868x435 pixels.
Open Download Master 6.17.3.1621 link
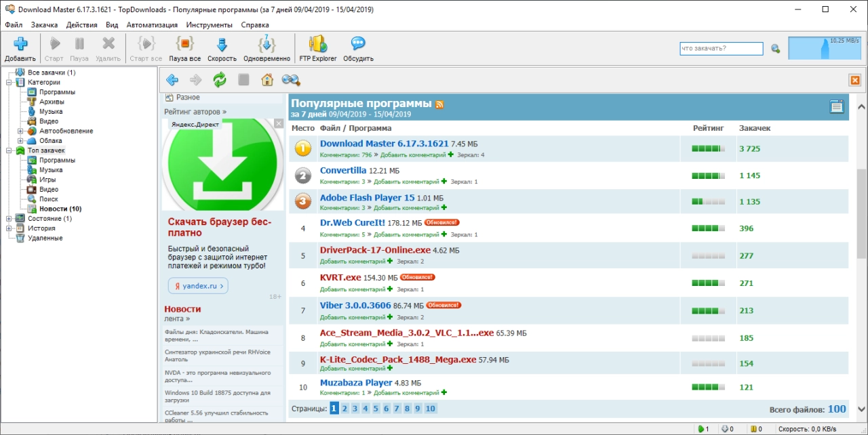(384, 144)
